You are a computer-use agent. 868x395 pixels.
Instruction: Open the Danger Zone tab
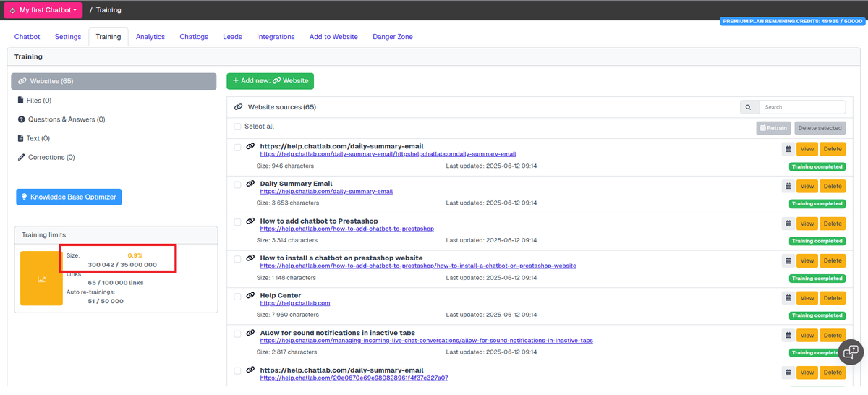[392, 37]
